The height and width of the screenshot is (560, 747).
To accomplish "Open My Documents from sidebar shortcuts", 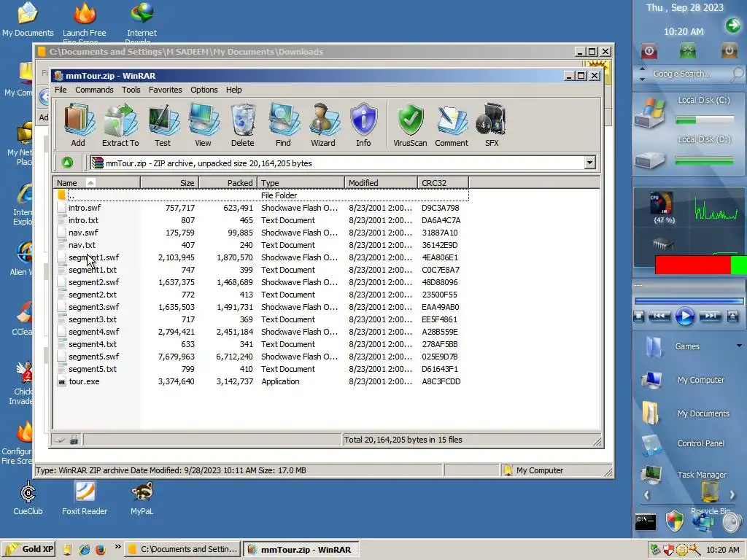I will tap(686, 413).
